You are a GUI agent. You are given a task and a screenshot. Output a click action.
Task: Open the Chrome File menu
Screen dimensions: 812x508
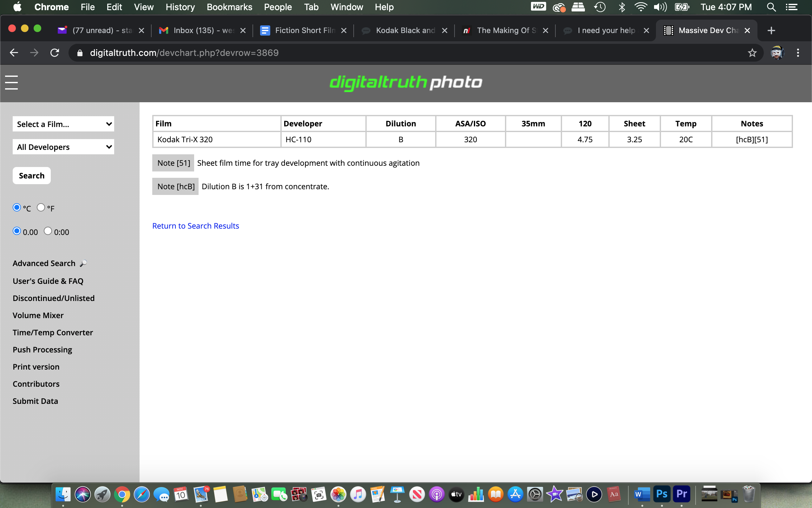(88, 7)
